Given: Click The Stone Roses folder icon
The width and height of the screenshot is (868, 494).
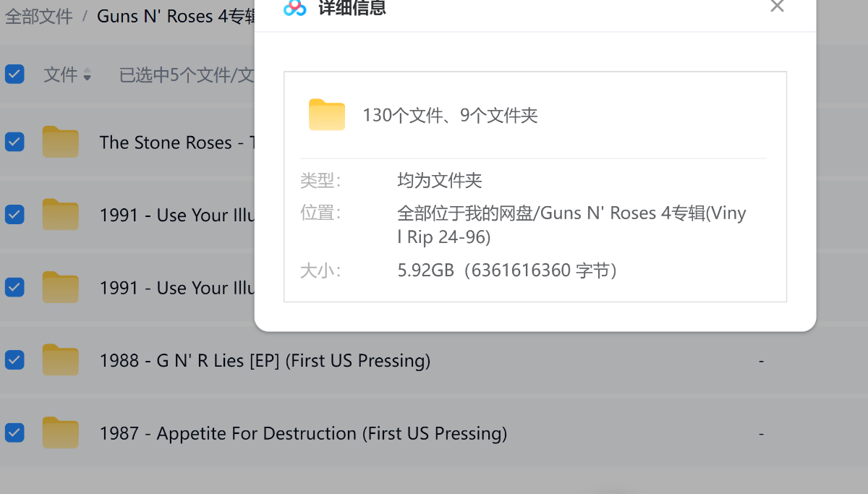Looking at the screenshot, I should coord(60,142).
